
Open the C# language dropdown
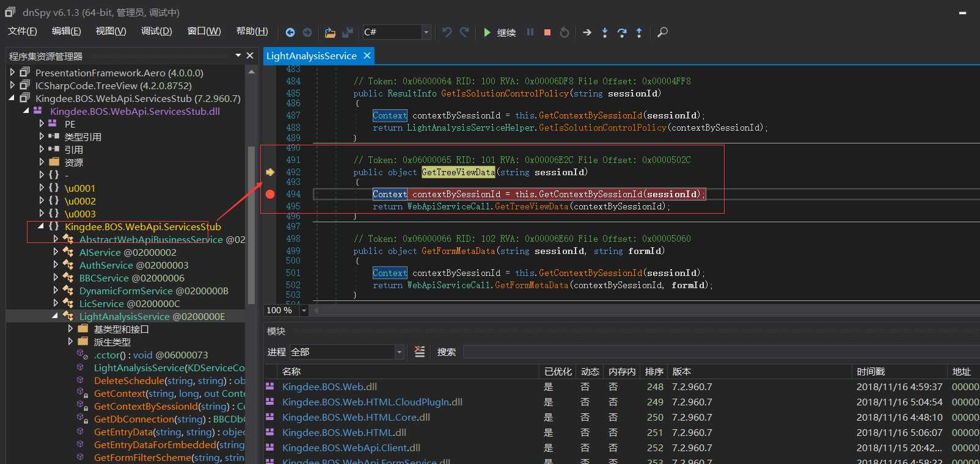click(x=426, y=32)
